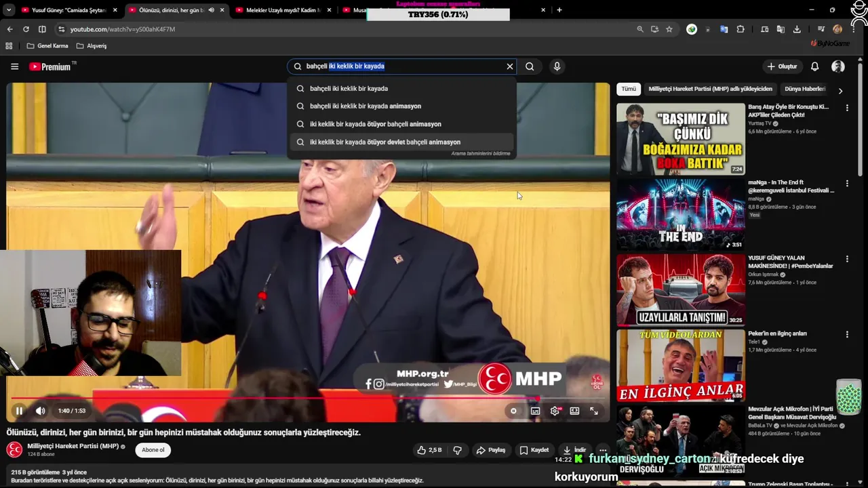Dislike the video with thumbs down

coord(457,450)
